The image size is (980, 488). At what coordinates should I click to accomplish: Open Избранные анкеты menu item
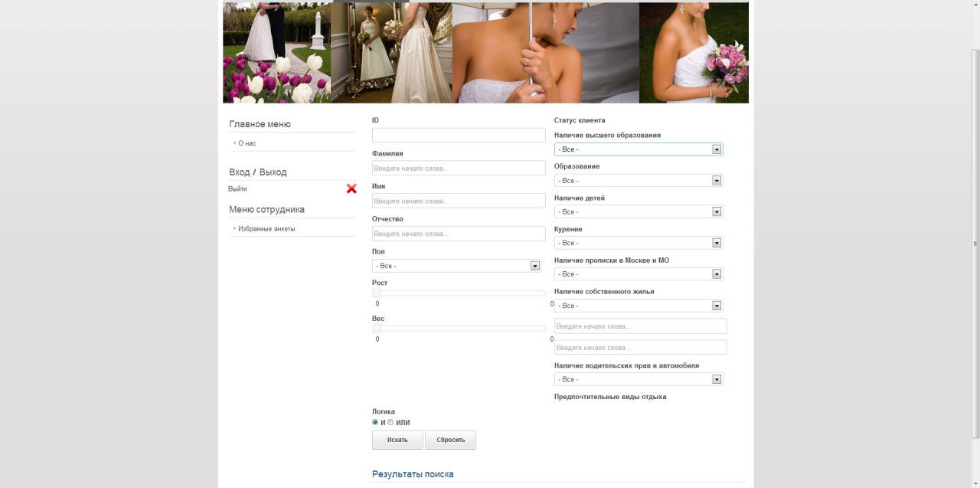[266, 228]
